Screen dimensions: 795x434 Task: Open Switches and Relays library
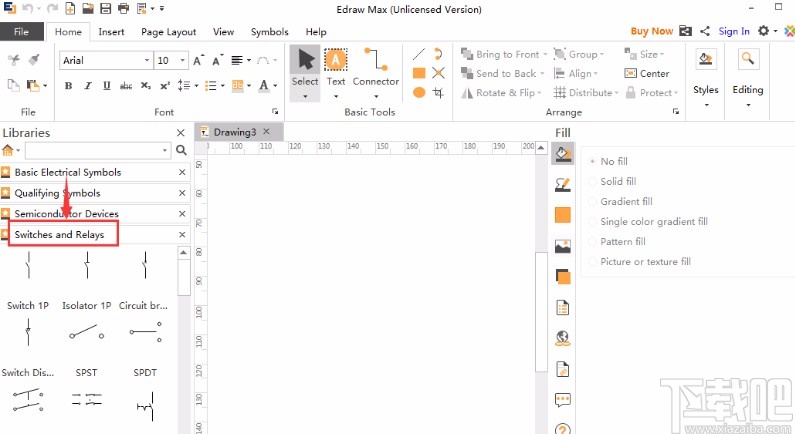(59, 234)
